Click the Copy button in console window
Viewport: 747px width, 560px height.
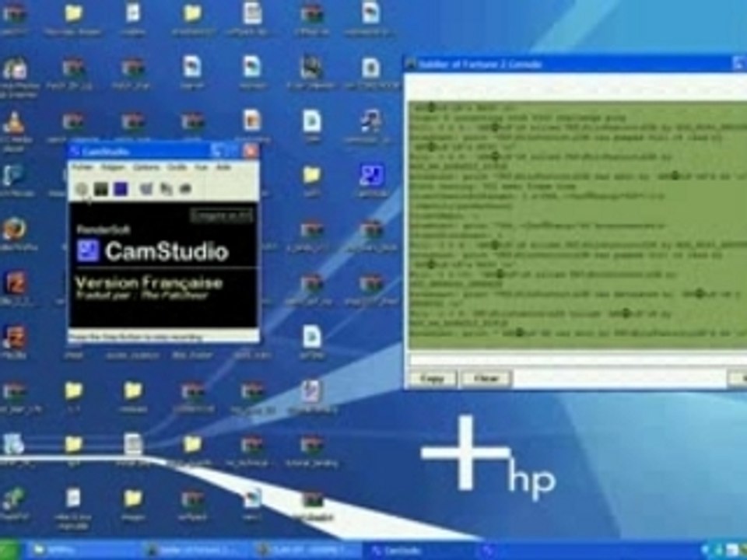pos(433,379)
